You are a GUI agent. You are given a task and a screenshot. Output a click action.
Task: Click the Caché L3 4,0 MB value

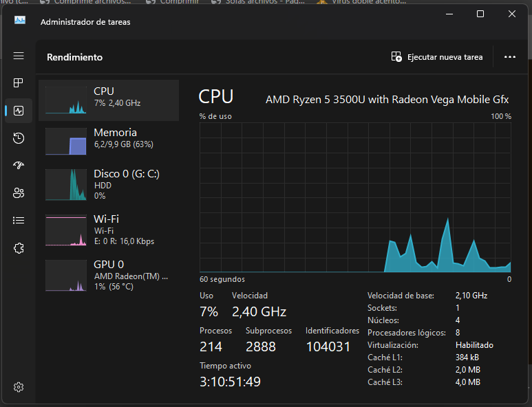468,382
